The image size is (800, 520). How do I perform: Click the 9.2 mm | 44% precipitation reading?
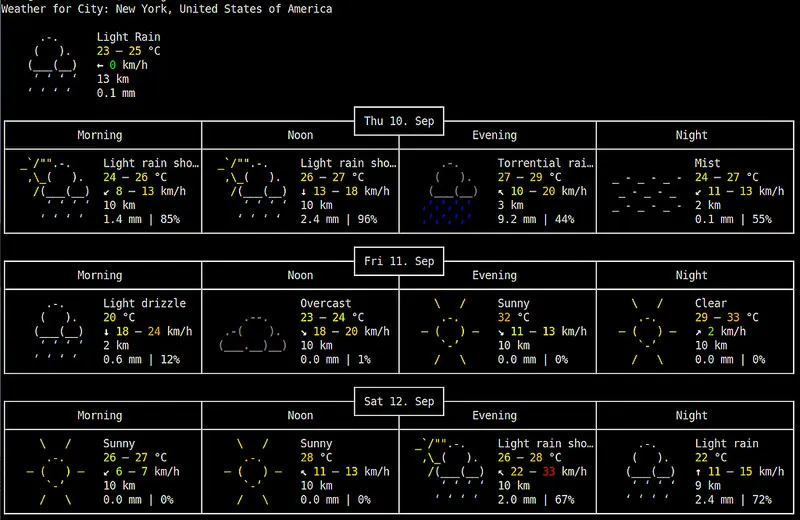536,219
